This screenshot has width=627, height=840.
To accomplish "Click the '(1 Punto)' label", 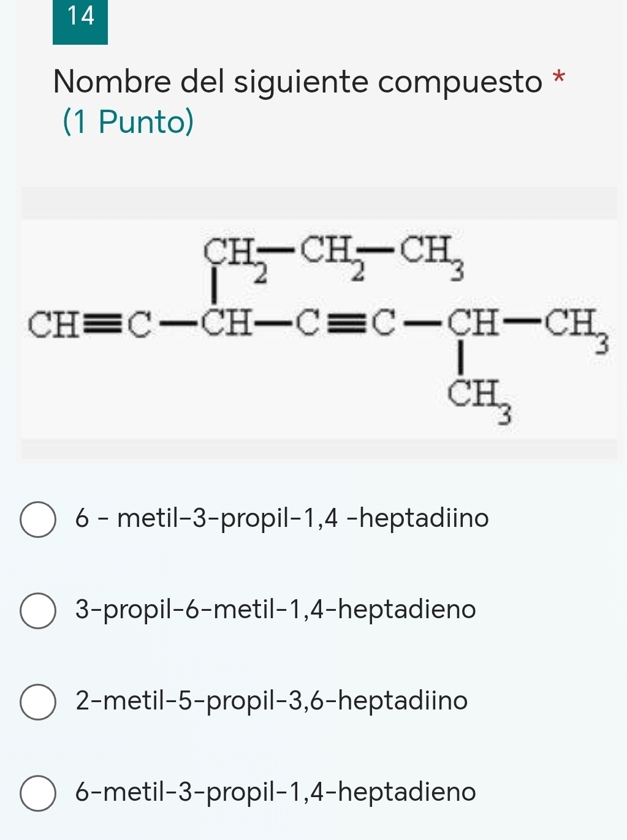I will tap(128, 121).
